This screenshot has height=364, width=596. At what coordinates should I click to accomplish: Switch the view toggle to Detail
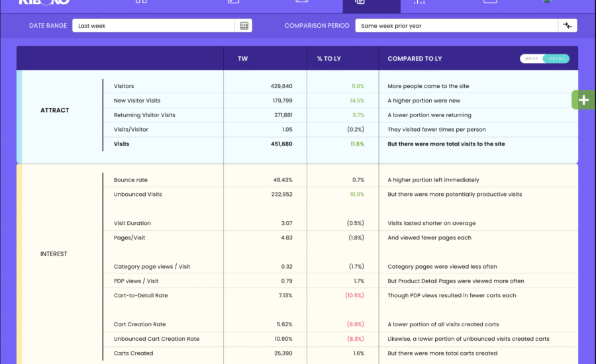tap(557, 58)
